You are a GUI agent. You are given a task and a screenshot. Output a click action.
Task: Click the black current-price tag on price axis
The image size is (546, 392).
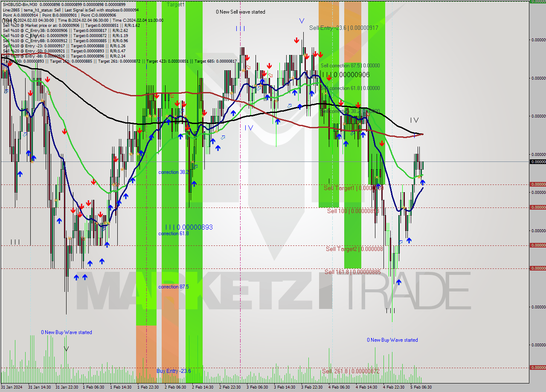[537, 162]
